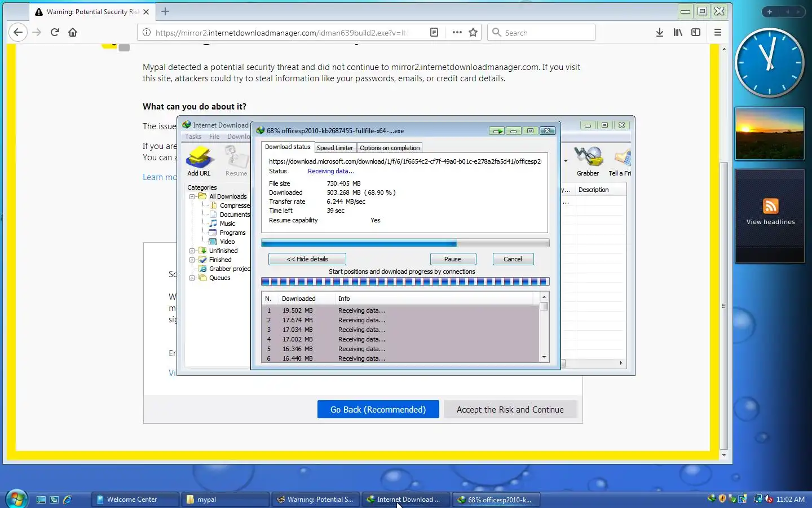Open browser Library icon

pos(678,32)
